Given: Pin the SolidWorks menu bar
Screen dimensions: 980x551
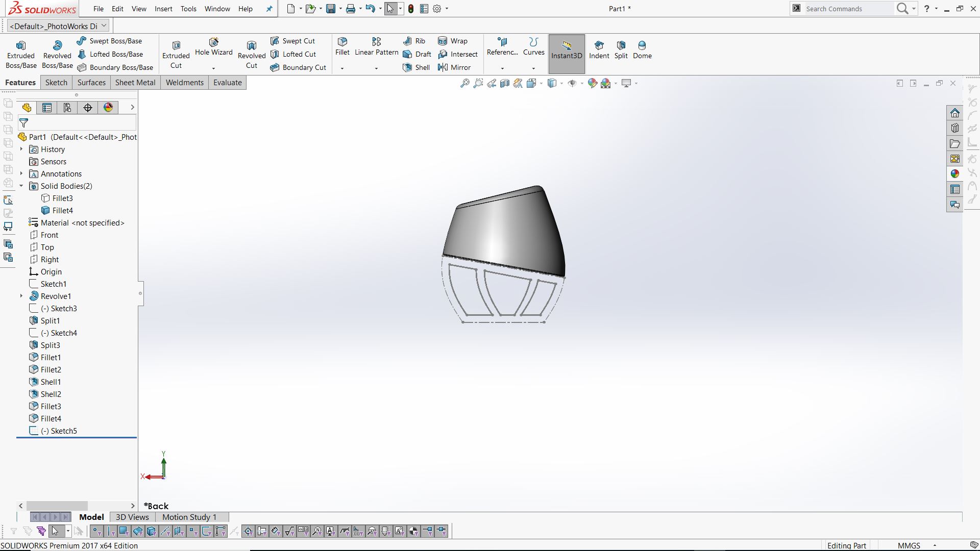Looking at the screenshot, I should click(269, 9).
